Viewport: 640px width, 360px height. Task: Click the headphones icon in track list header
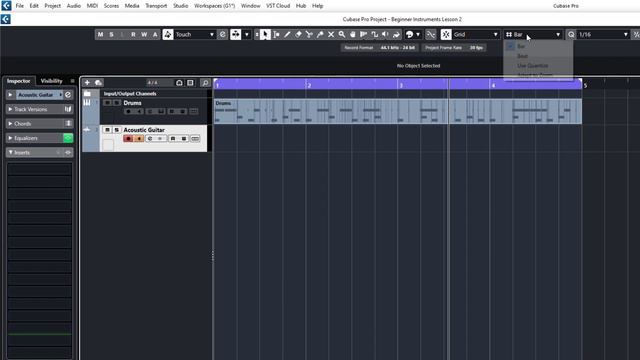pyautogui.click(x=179, y=83)
